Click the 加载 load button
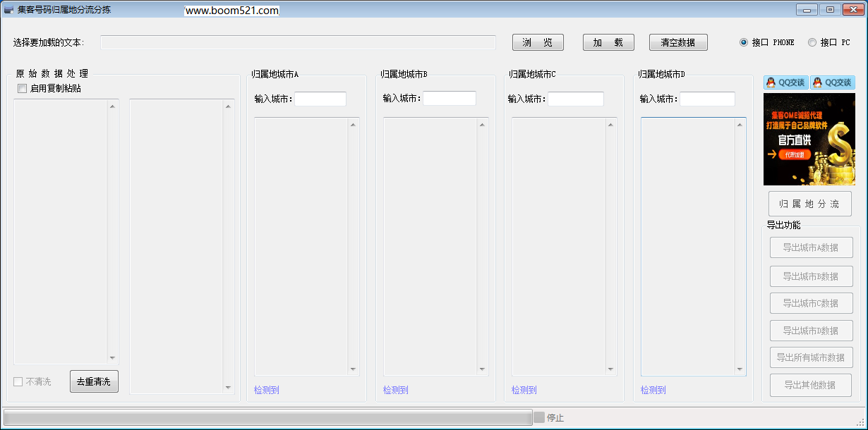Screen dimensions: 868x430 tap(608, 42)
